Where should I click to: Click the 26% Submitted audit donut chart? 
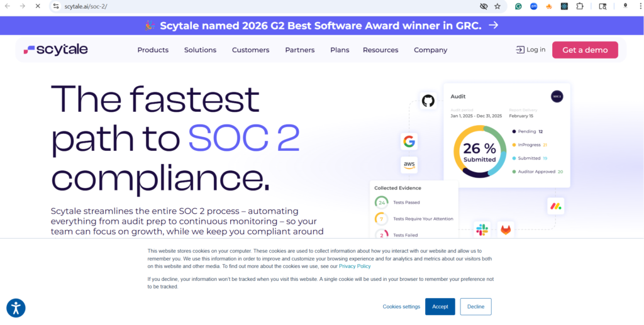coord(480,151)
